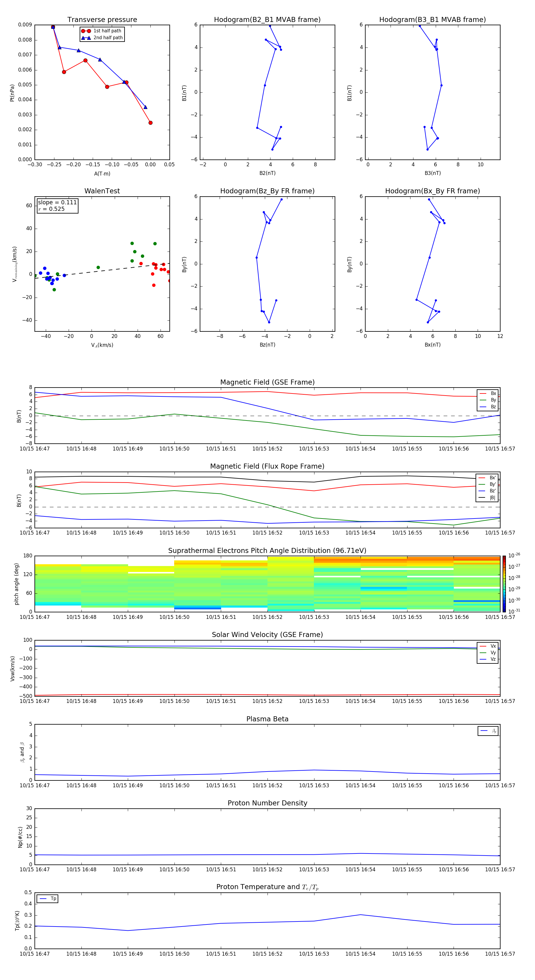The width and height of the screenshot is (535, 980).
Task: Click the 'Np(#/cc)' y-axis label
Action: [x=20, y=837]
